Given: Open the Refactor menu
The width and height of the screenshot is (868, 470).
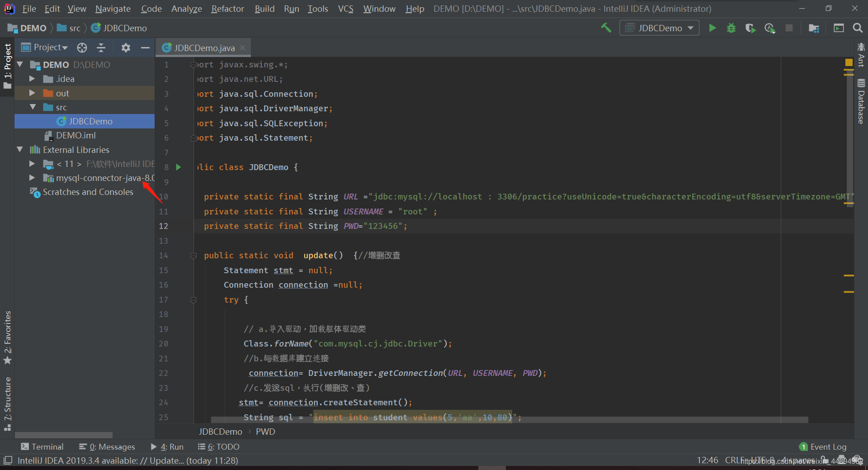Looking at the screenshot, I should pyautogui.click(x=227, y=9).
